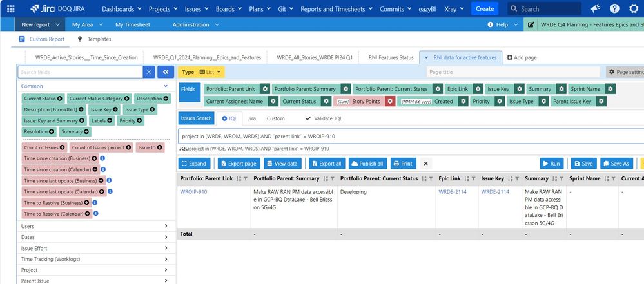Image resolution: width=644 pixels, height=284 pixels.
Task: Click Add page
Action: click(x=522, y=57)
